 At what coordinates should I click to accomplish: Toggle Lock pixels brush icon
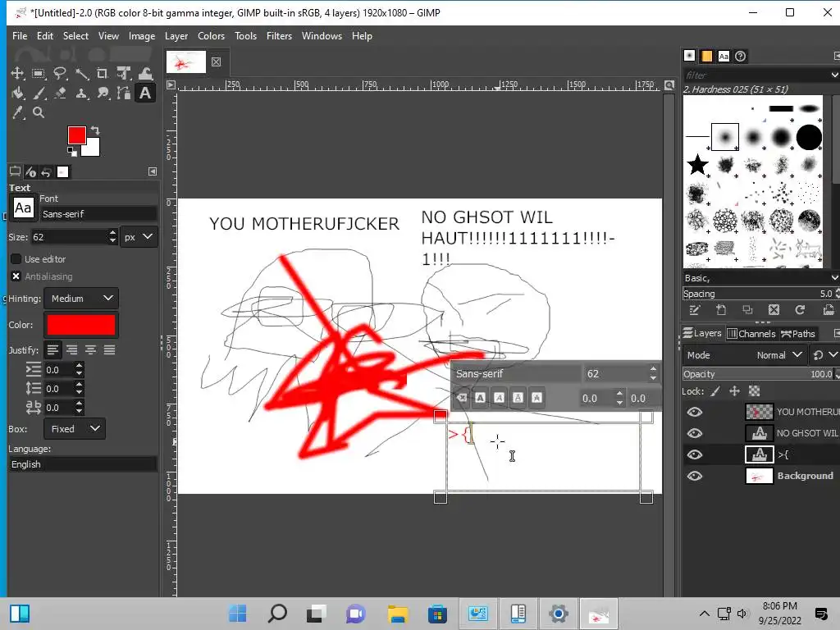715,391
